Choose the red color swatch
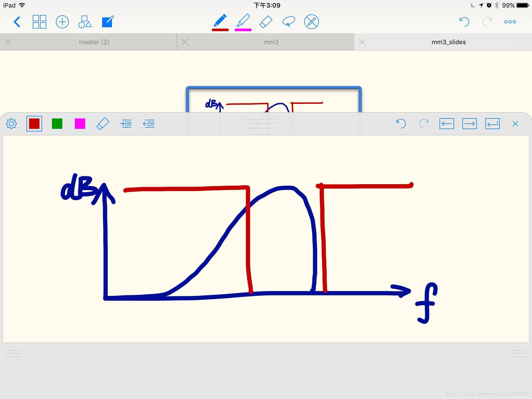This screenshot has height=399, width=532. [x=34, y=124]
